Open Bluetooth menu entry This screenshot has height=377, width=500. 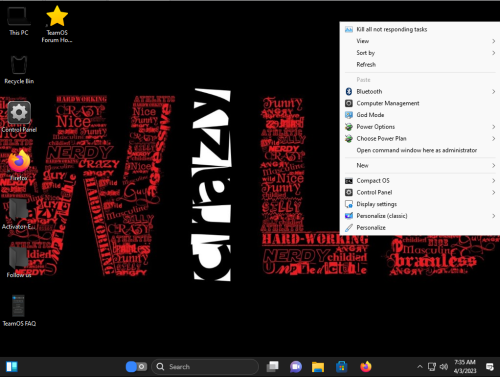tap(420, 91)
